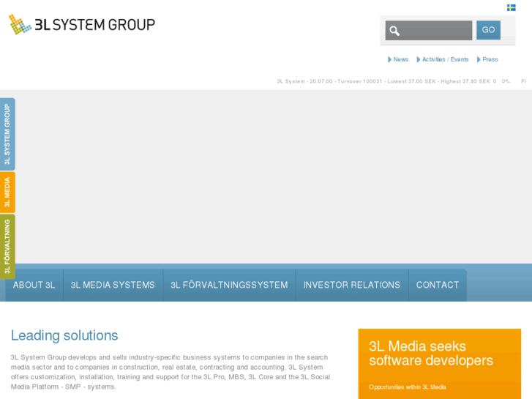Viewport: 532px width, 399px height.
Task: Click the arrow icon beside Activities / Events
Action: (x=419, y=59)
